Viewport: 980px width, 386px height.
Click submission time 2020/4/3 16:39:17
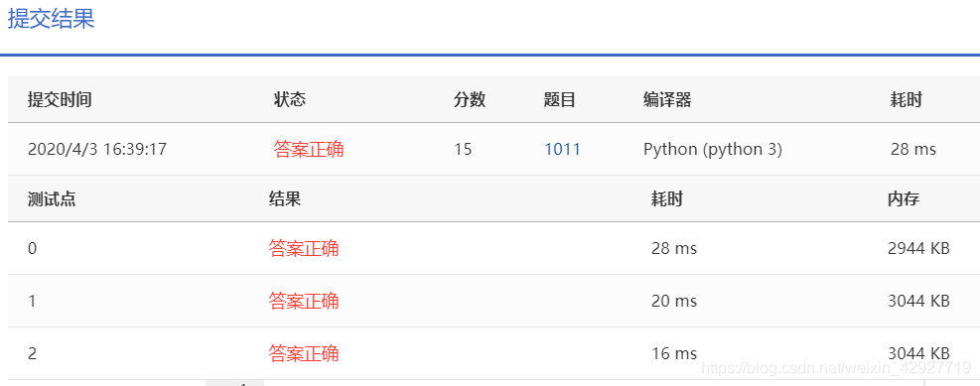coord(97,149)
